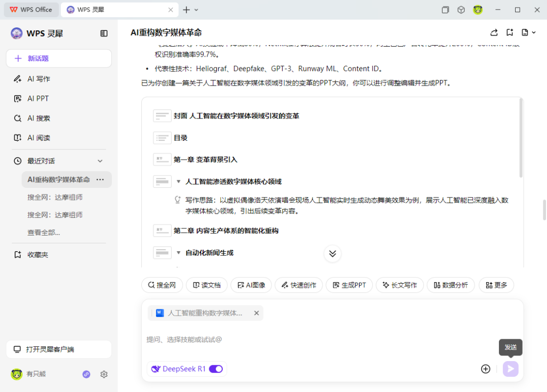Click the 快速创作 skill button
Screen dimensions: 547x392
click(299, 285)
